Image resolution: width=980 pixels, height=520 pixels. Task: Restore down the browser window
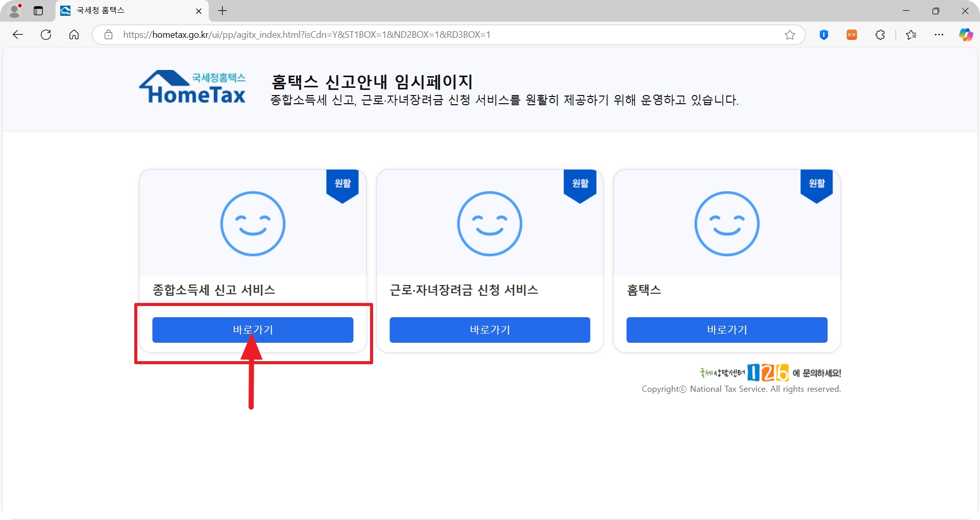(x=936, y=11)
